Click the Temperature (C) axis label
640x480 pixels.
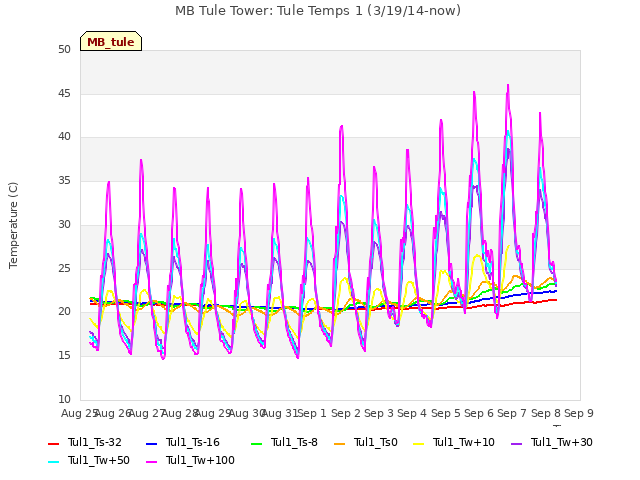tap(13, 225)
